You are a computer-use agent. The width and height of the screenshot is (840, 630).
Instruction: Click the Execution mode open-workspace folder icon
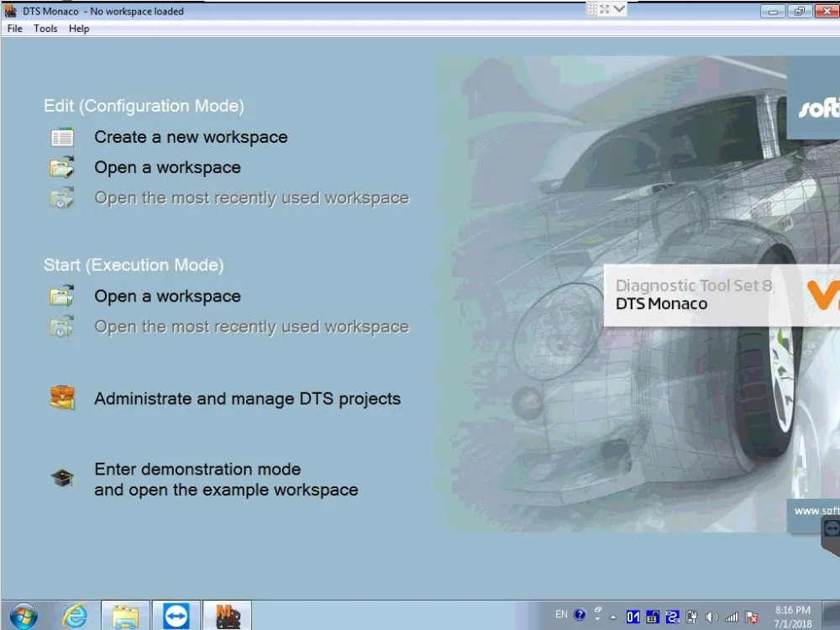(x=62, y=295)
